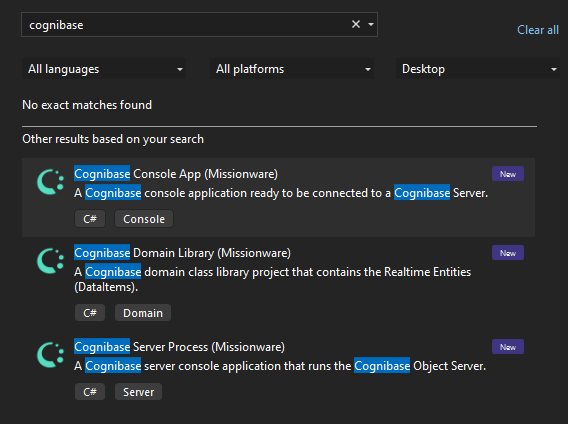Click the Console tag under Console App
568x424 pixels.
pyautogui.click(x=144, y=219)
